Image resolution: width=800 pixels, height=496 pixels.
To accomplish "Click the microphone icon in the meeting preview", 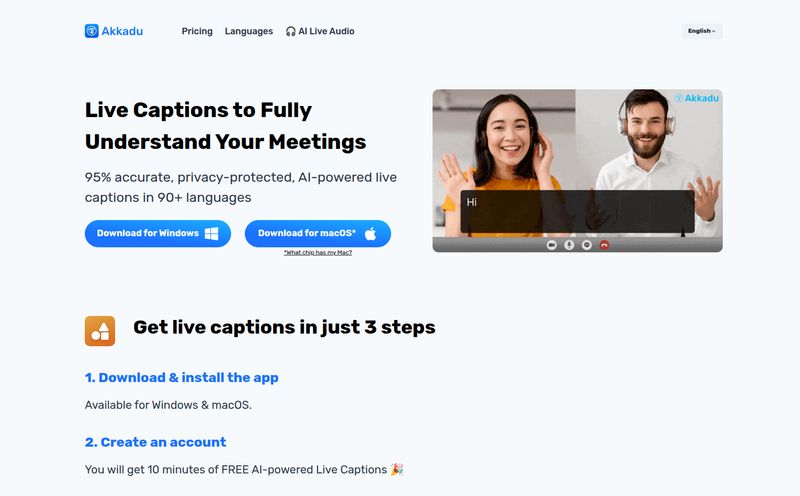I will pyautogui.click(x=569, y=245).
